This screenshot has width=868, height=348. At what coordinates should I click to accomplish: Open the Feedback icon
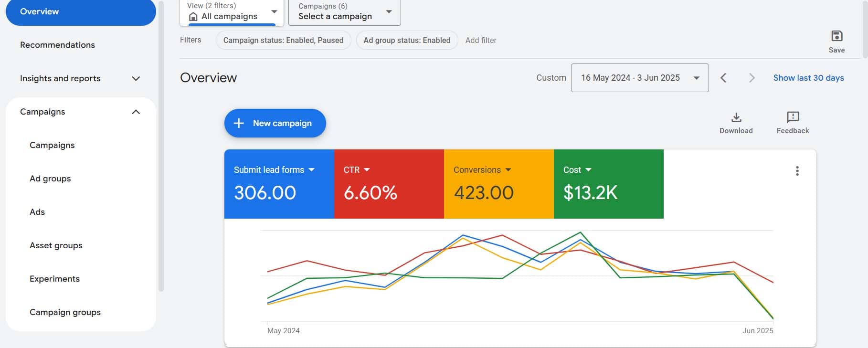pyautogui.click(x=793, y=117)
